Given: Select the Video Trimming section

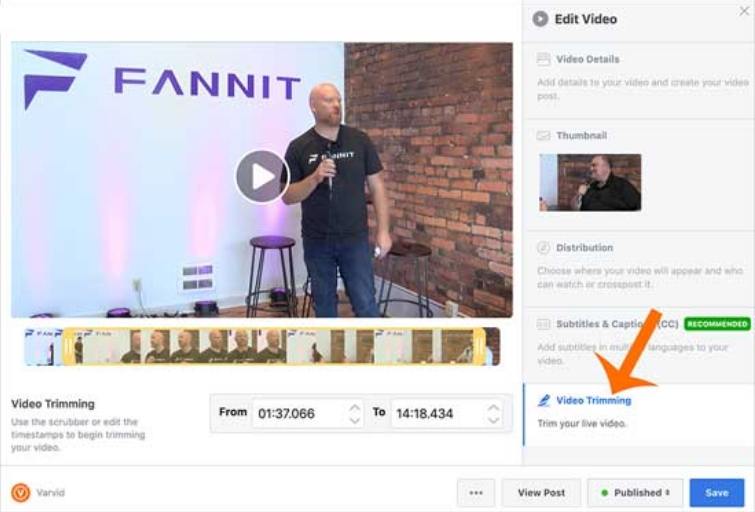Looking at the screenshot, I should (x=638, y=415).
